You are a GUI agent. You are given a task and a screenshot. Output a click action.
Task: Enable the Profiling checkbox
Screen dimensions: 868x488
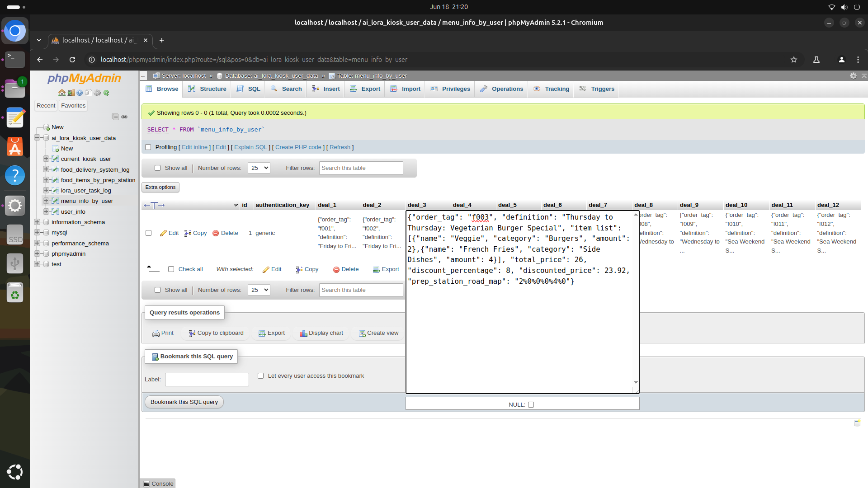148,147
